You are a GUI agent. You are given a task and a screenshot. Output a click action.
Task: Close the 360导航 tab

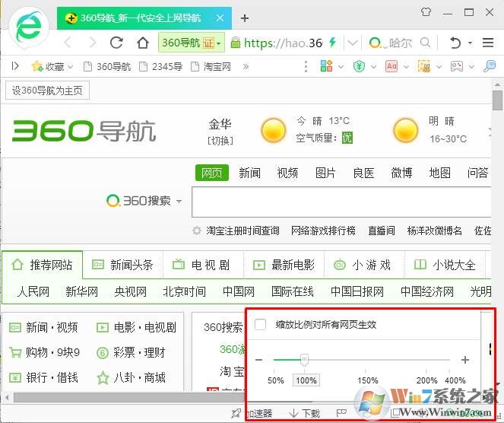tap(220, 18)
